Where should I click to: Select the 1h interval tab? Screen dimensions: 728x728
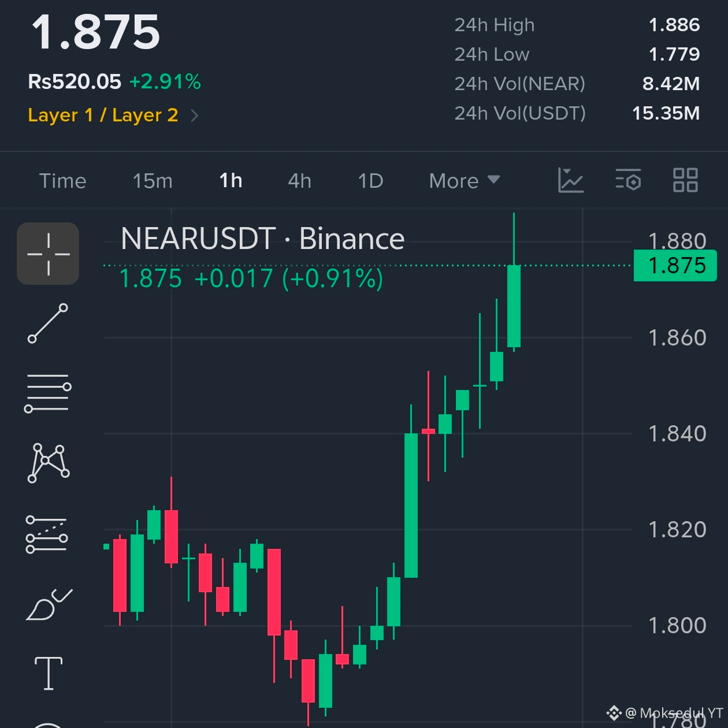point(231,181)
